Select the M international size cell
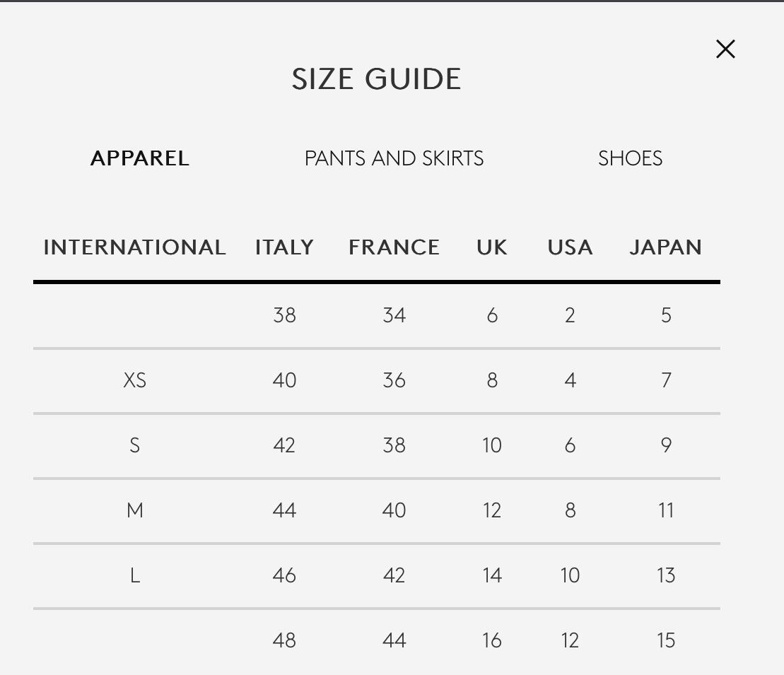 click(x=134, y=510)
